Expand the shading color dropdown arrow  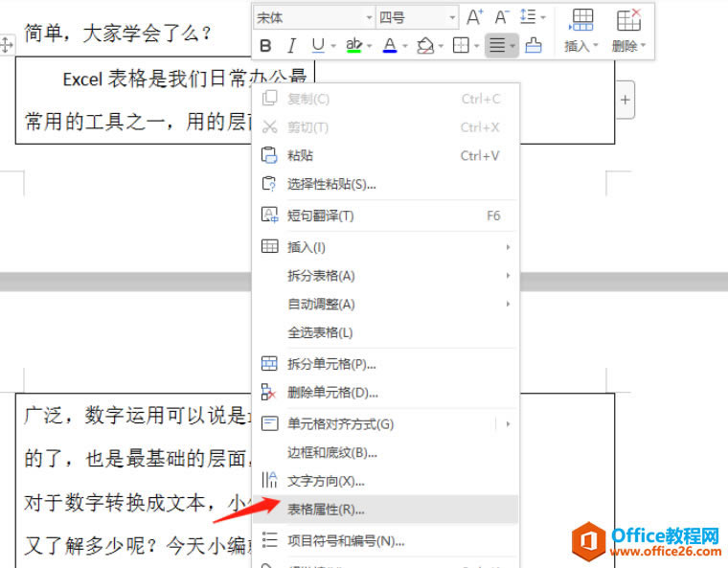441,46
